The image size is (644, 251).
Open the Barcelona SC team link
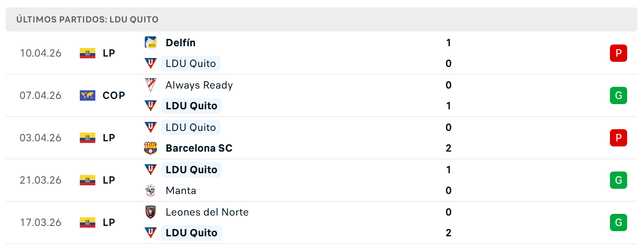199,148
